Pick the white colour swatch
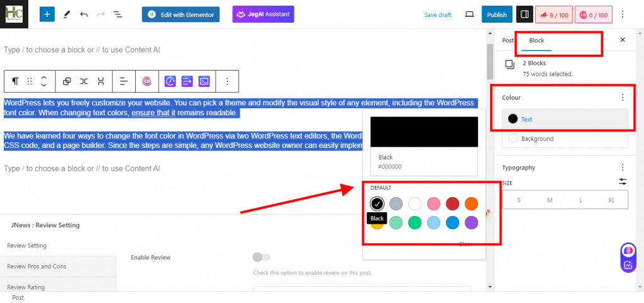Viewport: 644px width, 303px height. pyautogui.click(x=415, y=203)
